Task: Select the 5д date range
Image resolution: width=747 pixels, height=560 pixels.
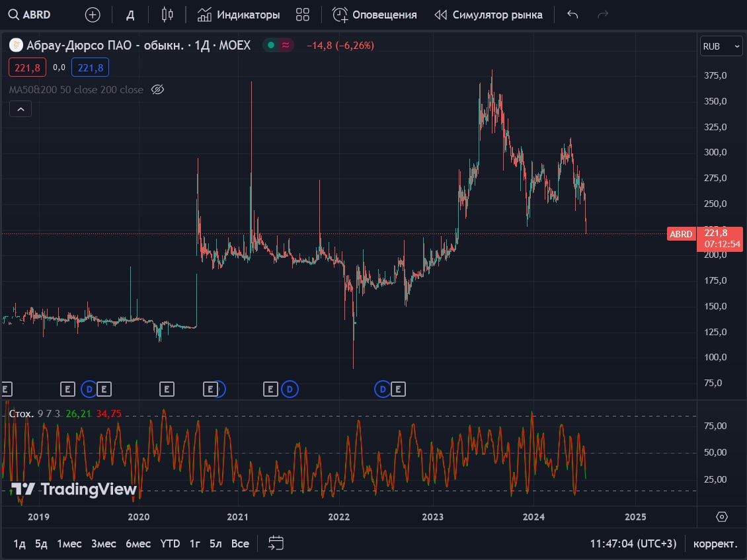Action: tap(42, 543)
